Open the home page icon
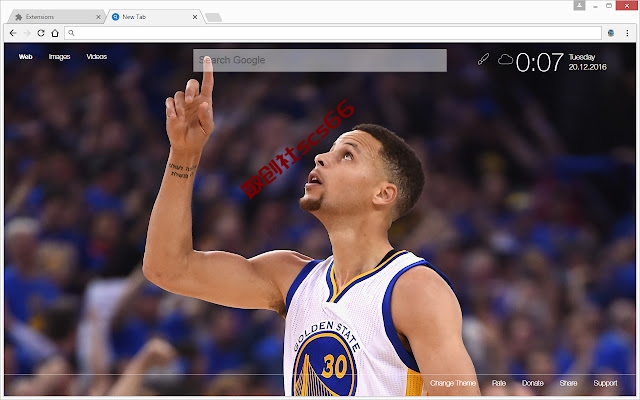 pyautogui.click(x=55, y=33)
